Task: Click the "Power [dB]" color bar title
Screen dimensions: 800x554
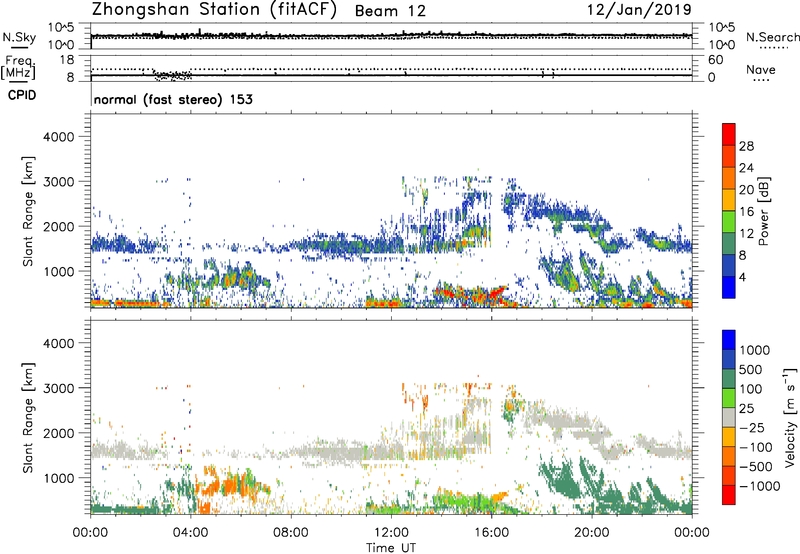Action: 763,211
